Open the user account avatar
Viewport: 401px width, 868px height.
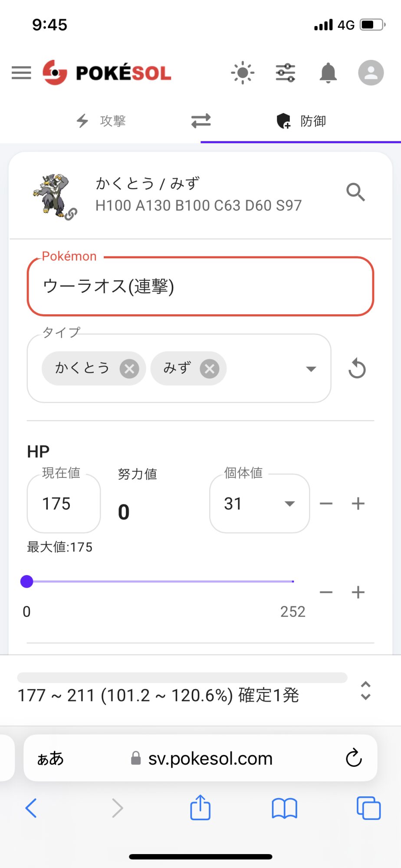click(371, 72)
